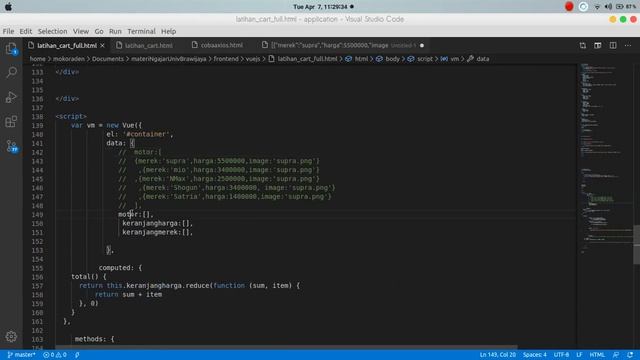Split the editor to the right
Screen dimensions: 640x360
click(x=613, y=45)
